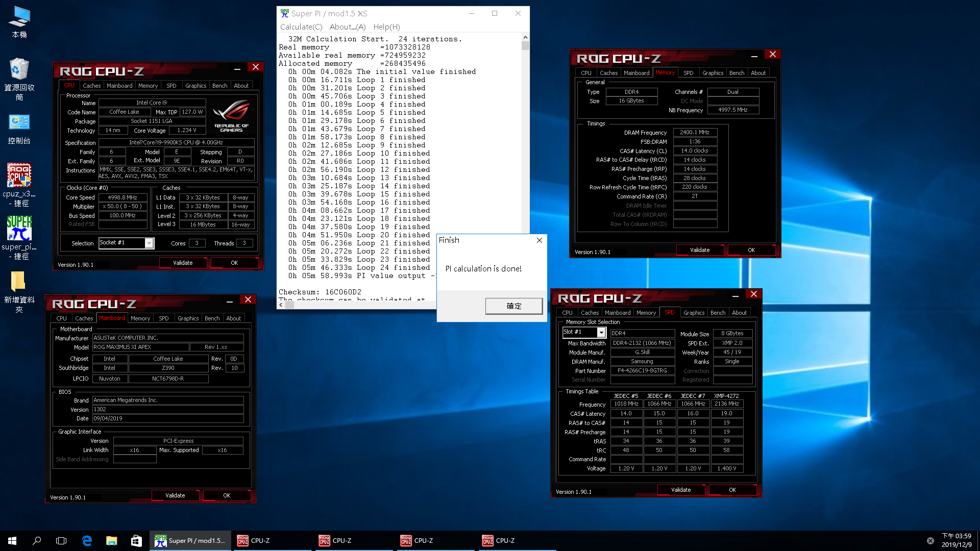Screen dimensions: 980x551
Task: Select Memory tab in SPD window
Action: pos(646,313)
